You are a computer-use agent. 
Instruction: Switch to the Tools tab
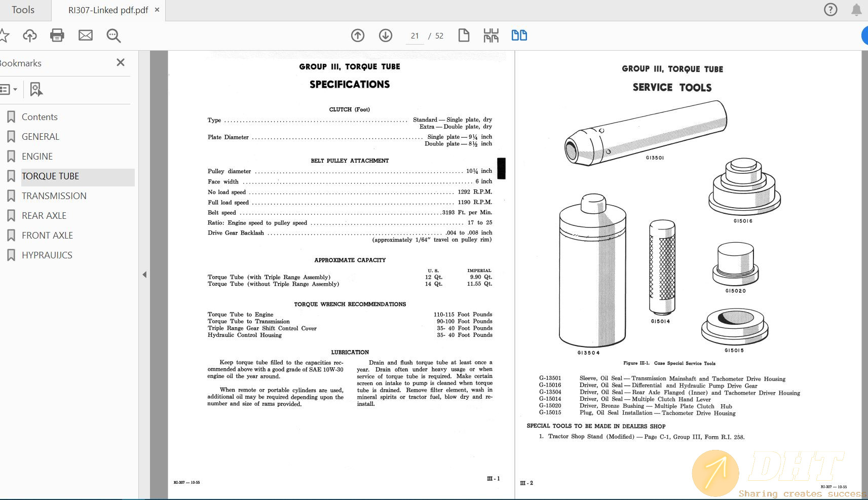tap(23, 10)
